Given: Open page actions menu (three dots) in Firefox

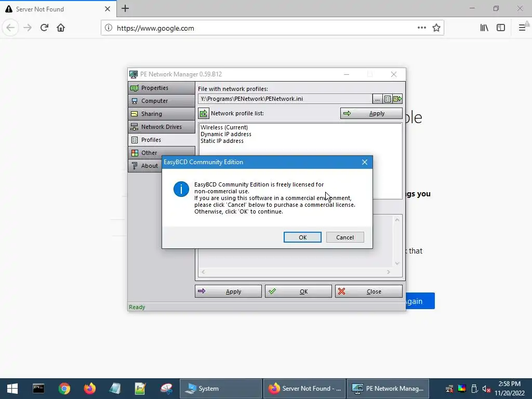Looking at the screenshot, I should pyautogui.click(x=422, y=28).
